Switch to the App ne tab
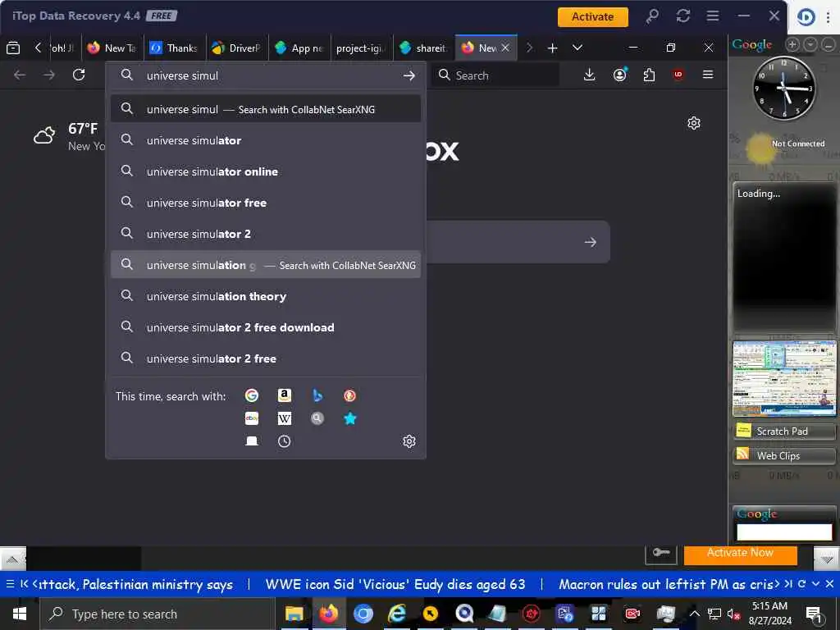This screenshot has width=840, height=630. coord(299,48)
